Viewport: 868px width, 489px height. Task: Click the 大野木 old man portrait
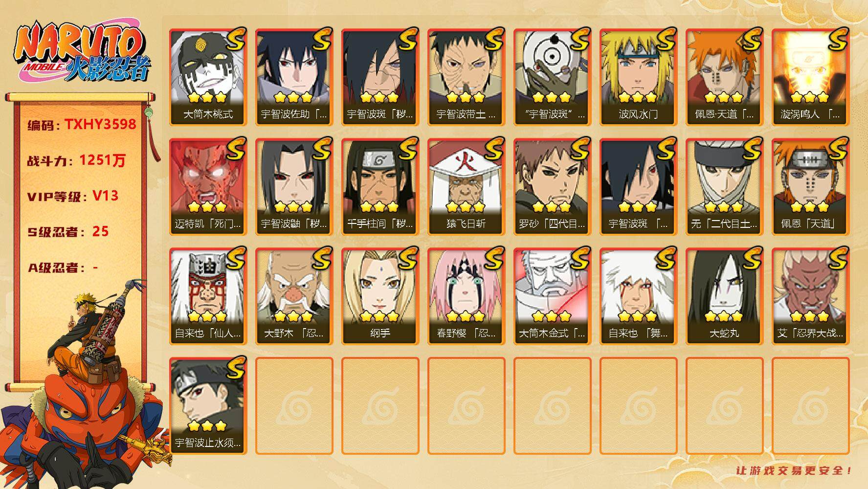[294, 296]
